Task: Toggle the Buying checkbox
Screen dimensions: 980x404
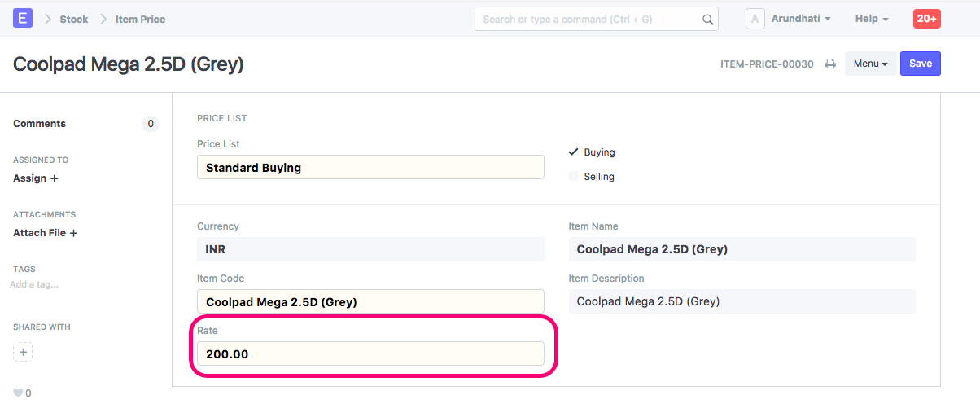Action: (574, 152)
